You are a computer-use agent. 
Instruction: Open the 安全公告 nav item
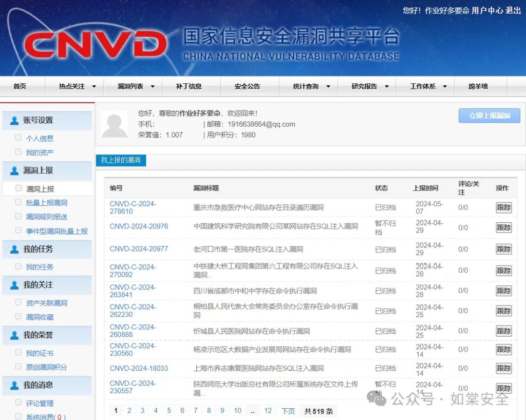point(247,87)
